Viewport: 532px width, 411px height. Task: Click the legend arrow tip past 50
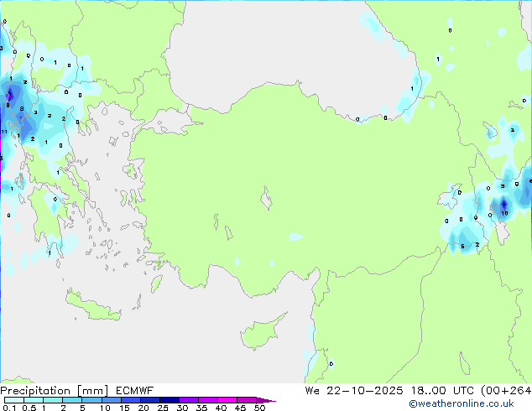pos(273,401)
